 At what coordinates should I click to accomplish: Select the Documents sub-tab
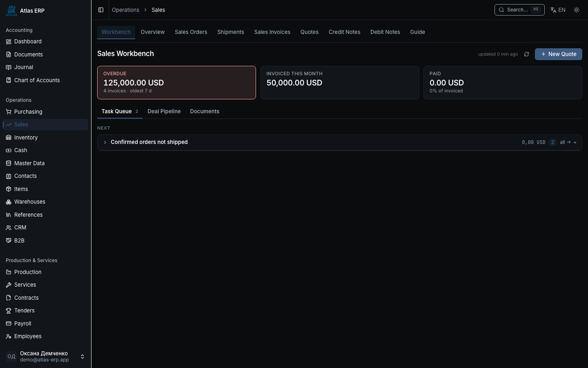tap(205, 112)
